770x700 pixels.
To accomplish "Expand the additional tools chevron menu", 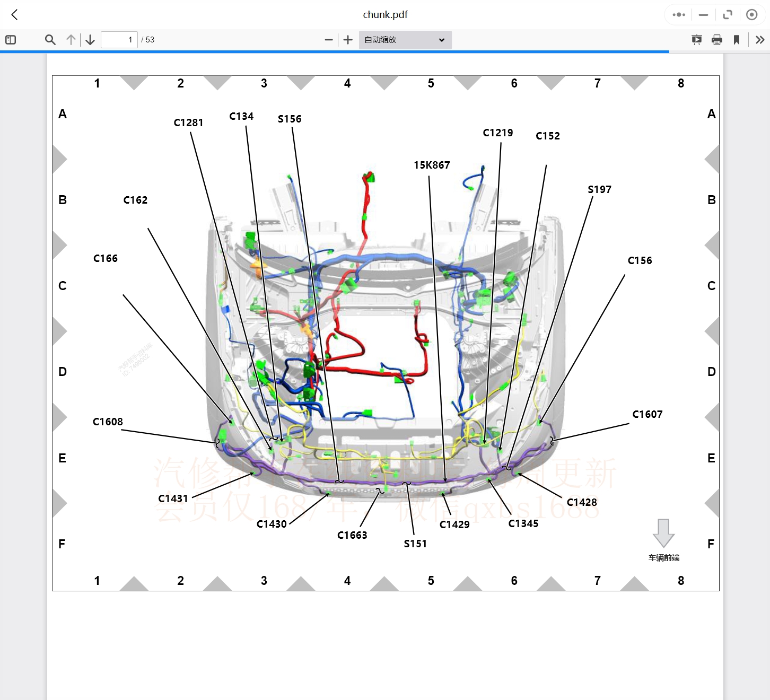I will pos(760,40).
